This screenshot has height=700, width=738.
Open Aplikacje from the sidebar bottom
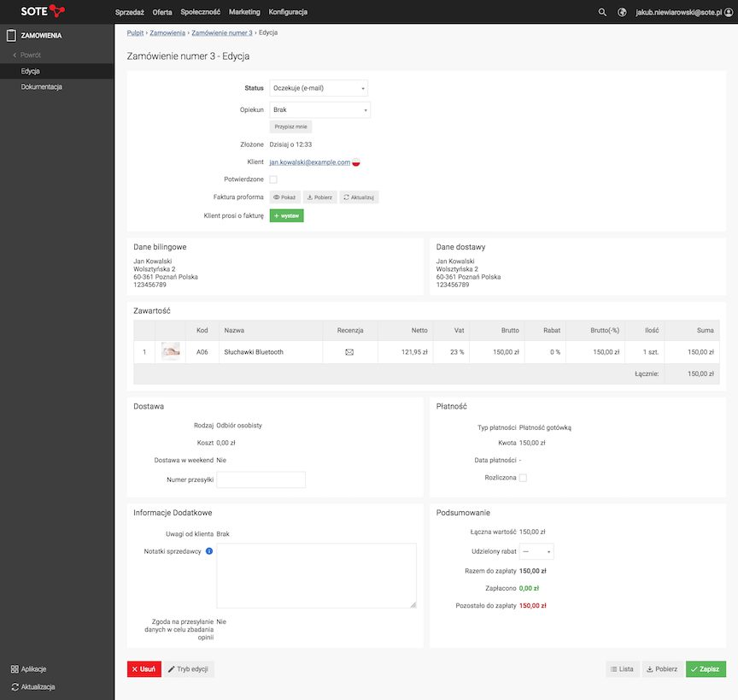pos(34,668)
